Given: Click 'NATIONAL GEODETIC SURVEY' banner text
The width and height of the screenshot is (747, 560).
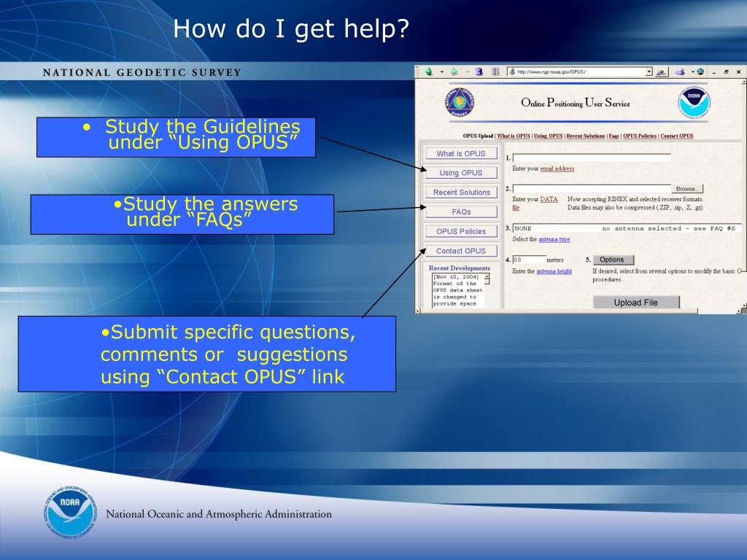Looking at the screenshot, I should pyautogui.click(x=142, y=73).
